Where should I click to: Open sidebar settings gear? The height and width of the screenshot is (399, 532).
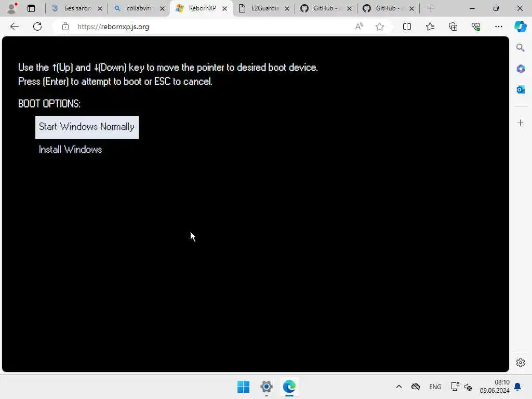point(521,363)
